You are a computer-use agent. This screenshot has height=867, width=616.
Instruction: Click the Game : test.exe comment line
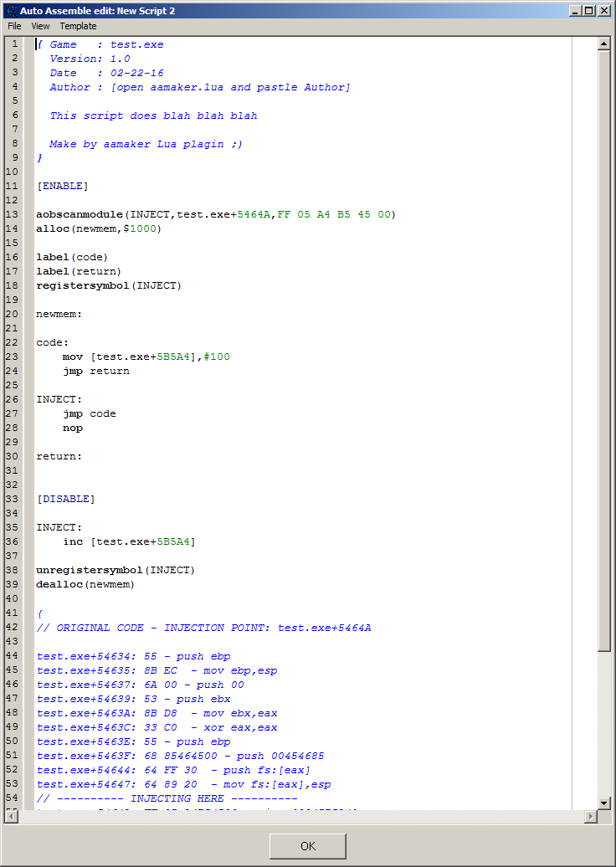100,45
